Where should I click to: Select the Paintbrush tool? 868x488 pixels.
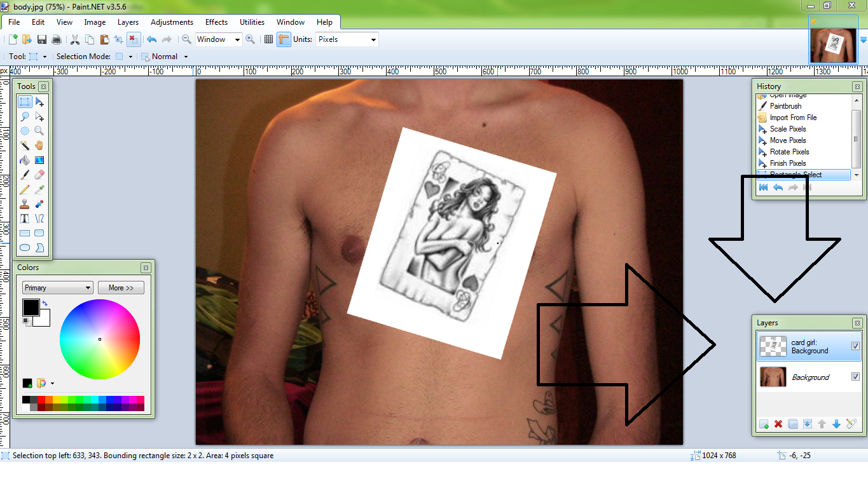(x=25, y=175)
